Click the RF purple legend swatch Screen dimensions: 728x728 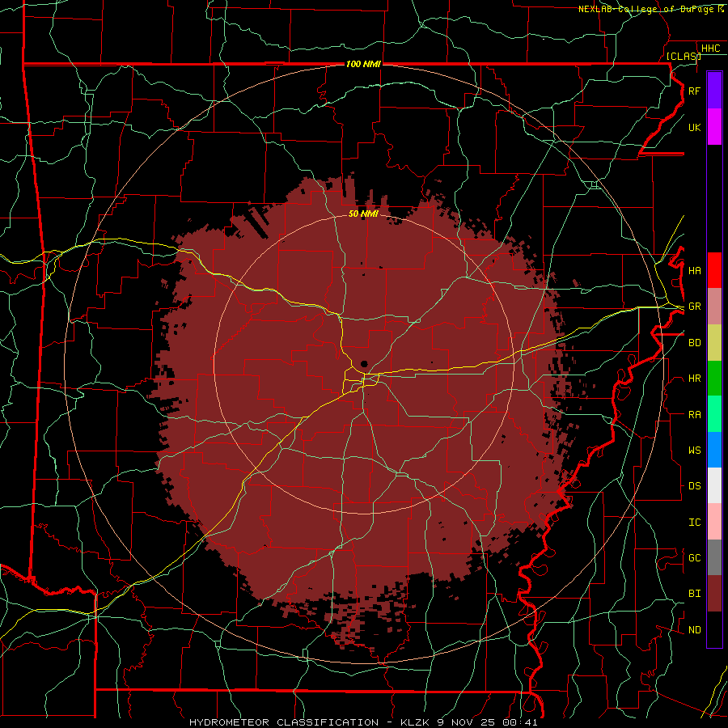click(x=714, y=91)
